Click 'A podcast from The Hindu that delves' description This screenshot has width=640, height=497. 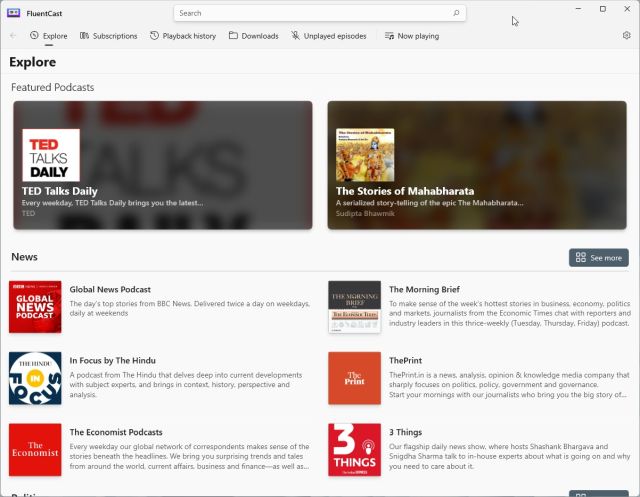coord(186,385)
